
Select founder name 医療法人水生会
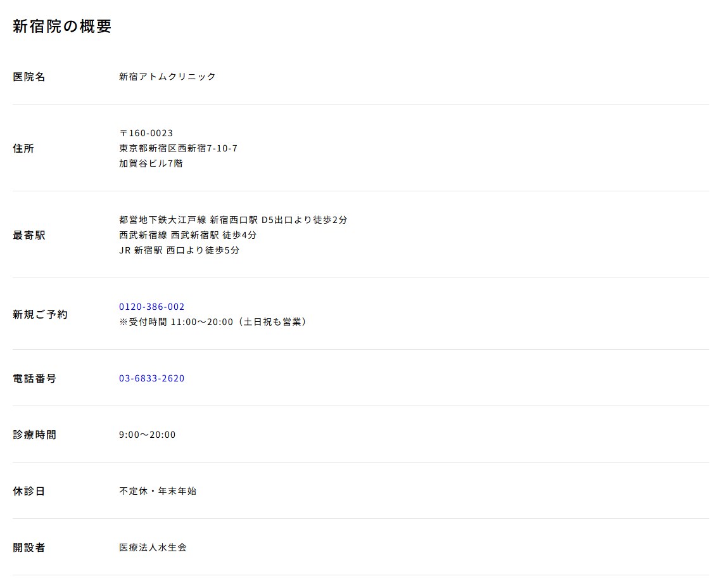point(153,547)
